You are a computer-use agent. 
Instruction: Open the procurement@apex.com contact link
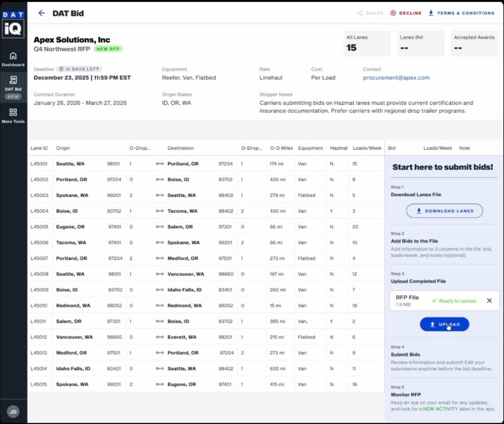pos(396,78)
